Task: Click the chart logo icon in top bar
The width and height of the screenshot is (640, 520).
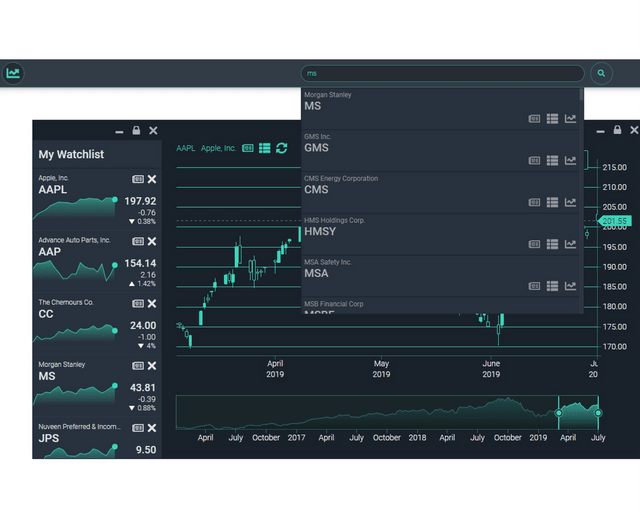Action: click(13, 73)
